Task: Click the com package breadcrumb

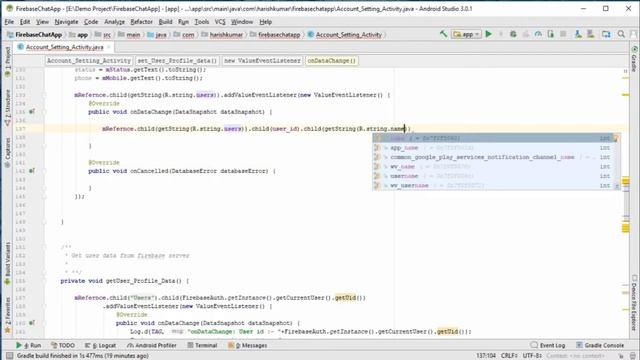Action: coord(184,35)
